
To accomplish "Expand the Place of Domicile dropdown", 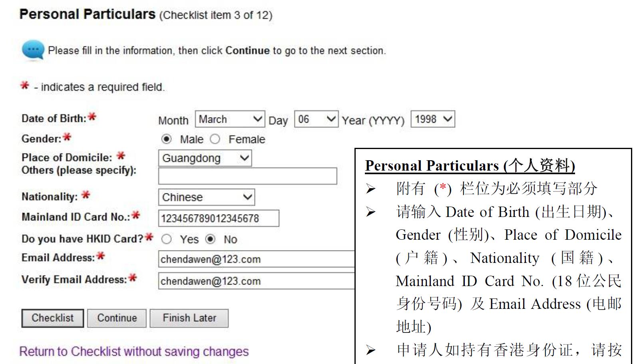I will (205, 158).
